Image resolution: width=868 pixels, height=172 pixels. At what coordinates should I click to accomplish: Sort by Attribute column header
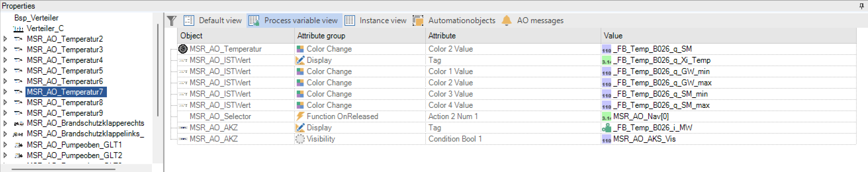513,36
